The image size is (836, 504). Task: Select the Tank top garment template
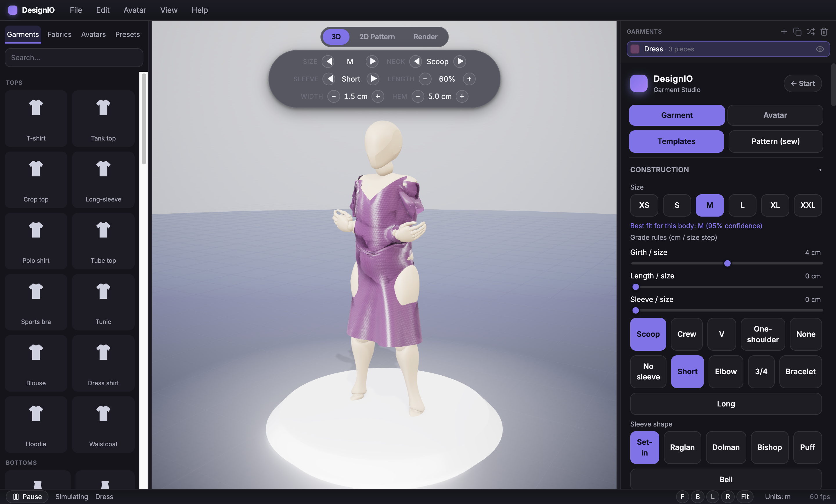(x=103, y=118)
